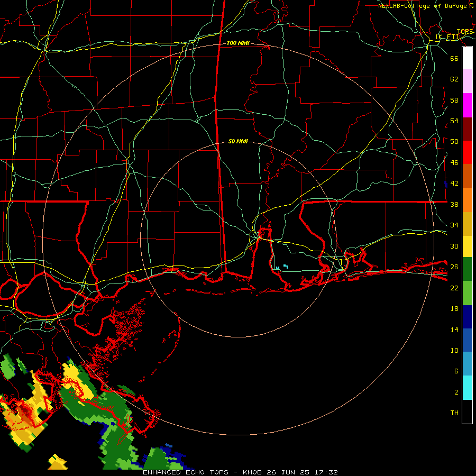
Task: Click the "TH" legend label
Action: (x=454, y=413)
